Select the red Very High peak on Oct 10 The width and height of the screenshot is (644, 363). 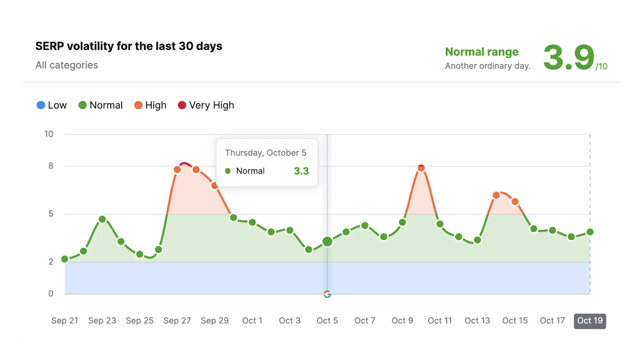[421, 167]
